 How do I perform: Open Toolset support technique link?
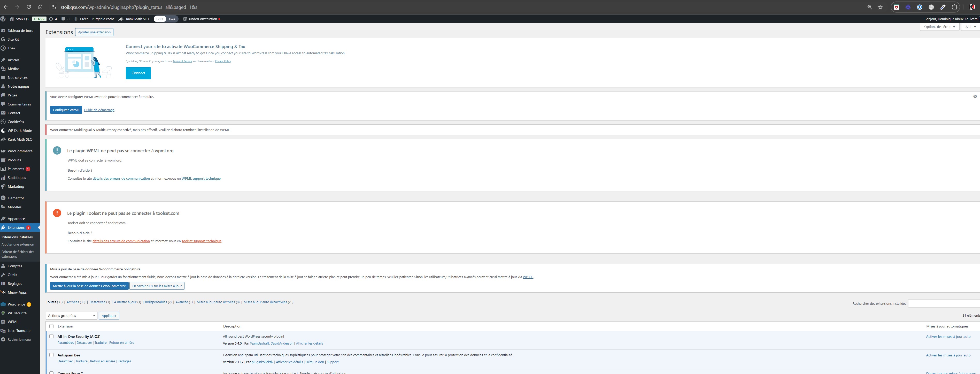(201, 241)
